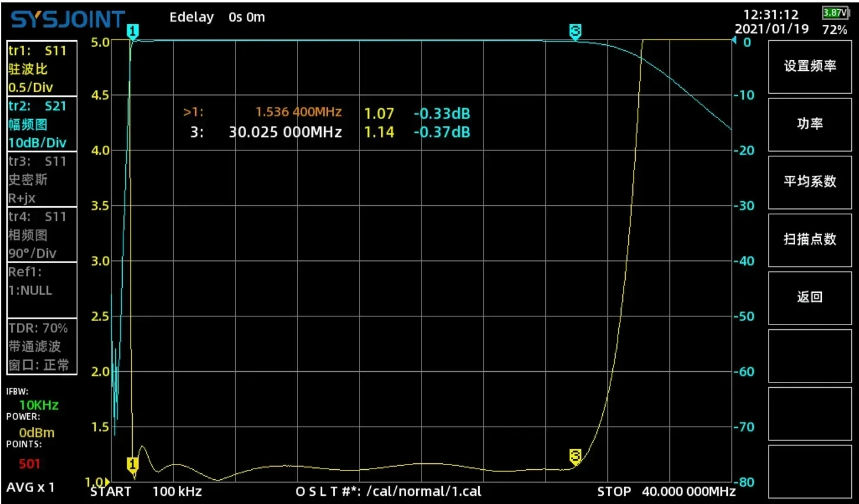The image size is (859, 504).
Task: Click the yellow axis label 5.0
Action: tap(100, 42)
